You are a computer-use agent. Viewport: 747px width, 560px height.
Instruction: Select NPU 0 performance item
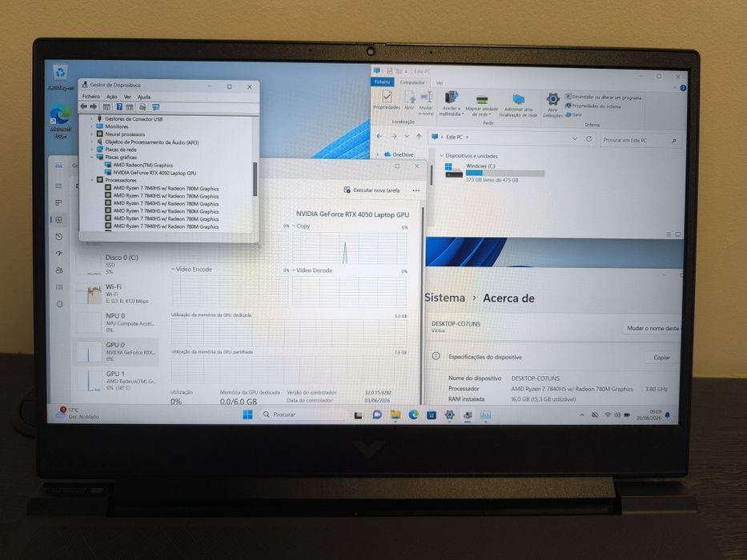coord(117,322)
